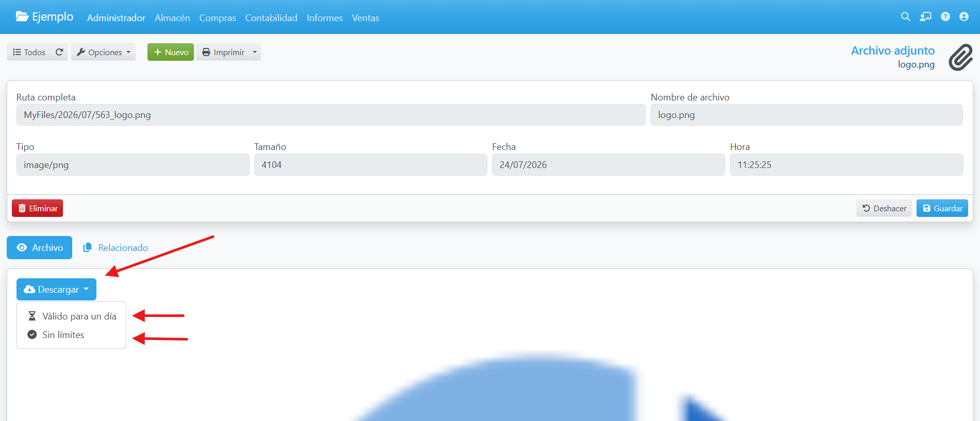Open the search magnifier icon
The image size is (980, 421).
905,16
